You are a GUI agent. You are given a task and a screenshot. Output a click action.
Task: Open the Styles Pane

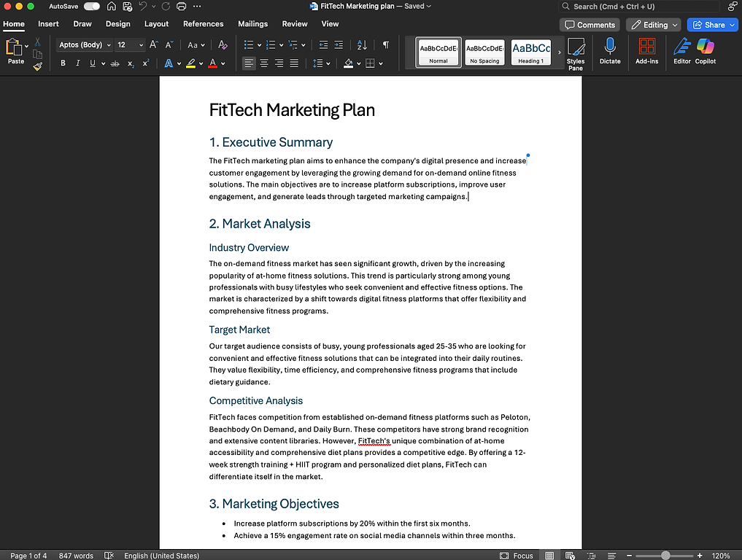coord(576,54)
